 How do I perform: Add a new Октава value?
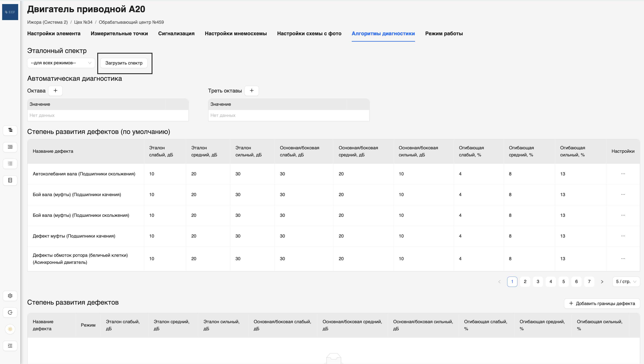[55, 91]
